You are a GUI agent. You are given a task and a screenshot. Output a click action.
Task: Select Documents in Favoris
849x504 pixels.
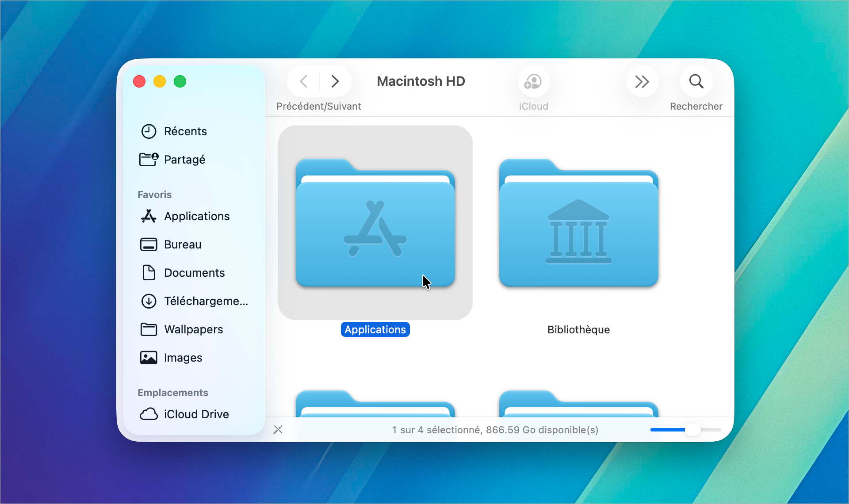click(194, 273)
